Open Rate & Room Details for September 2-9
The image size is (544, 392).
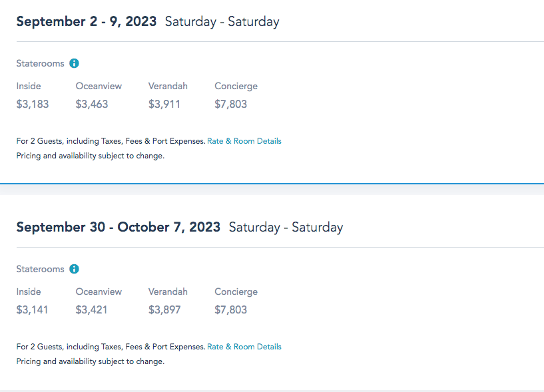click(244, 141)
